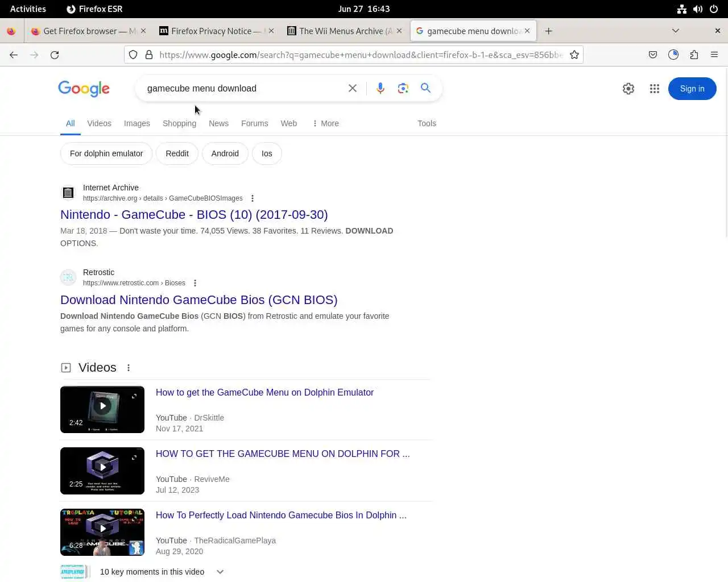Open the clock and calendar panel
728x582 pixels.
click(x=364, y=9)
